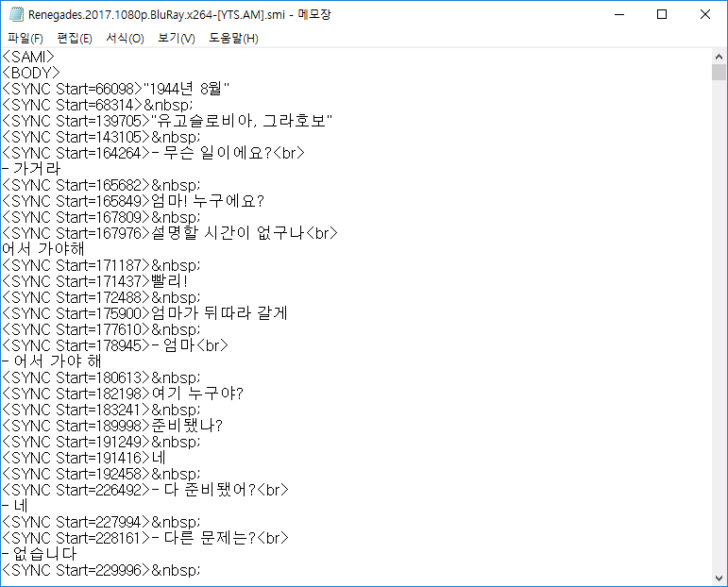Click the SYNC Start=167809 line
Image resolution: width=728 pixels, height=587 pixels.
point(101,217)
